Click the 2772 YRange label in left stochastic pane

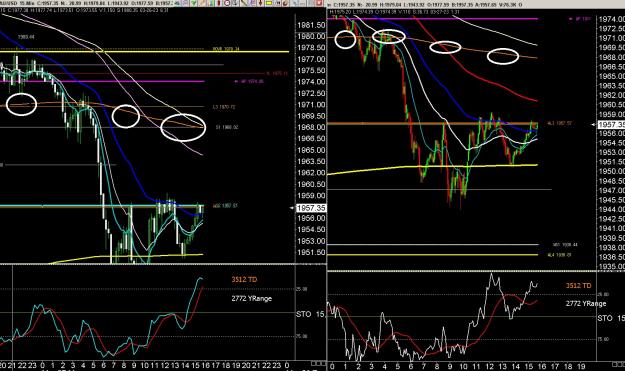tap(252, 298)
